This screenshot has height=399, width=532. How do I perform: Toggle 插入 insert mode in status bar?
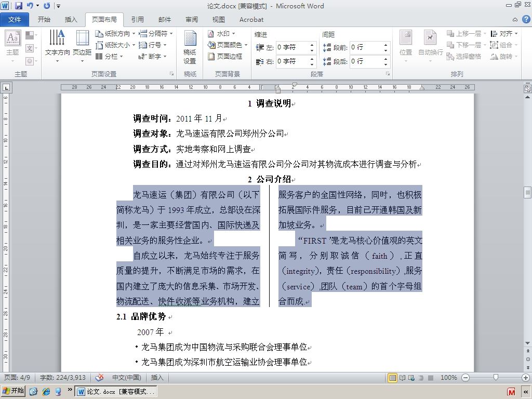pyautogui.click(x=157, y=377)
